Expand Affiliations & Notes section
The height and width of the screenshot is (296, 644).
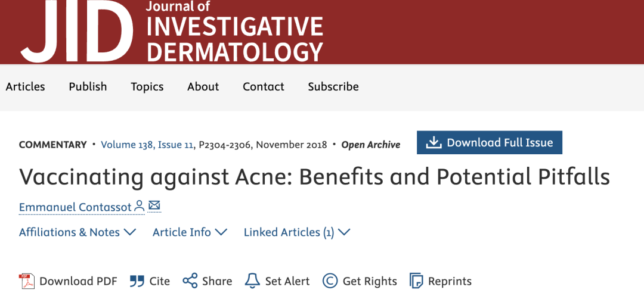[78, 232]
